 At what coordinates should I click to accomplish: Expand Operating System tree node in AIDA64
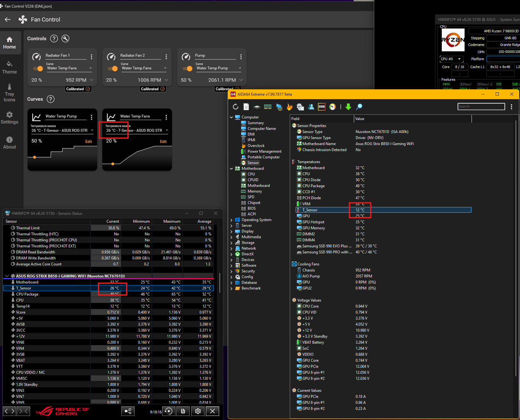tap(231, 220)
